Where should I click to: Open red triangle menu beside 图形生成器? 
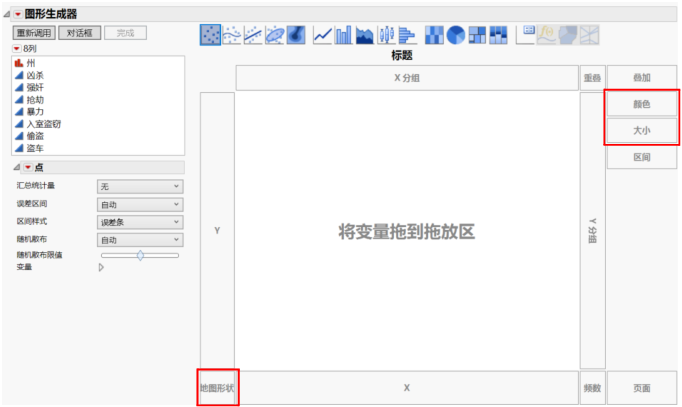[18, 14]
